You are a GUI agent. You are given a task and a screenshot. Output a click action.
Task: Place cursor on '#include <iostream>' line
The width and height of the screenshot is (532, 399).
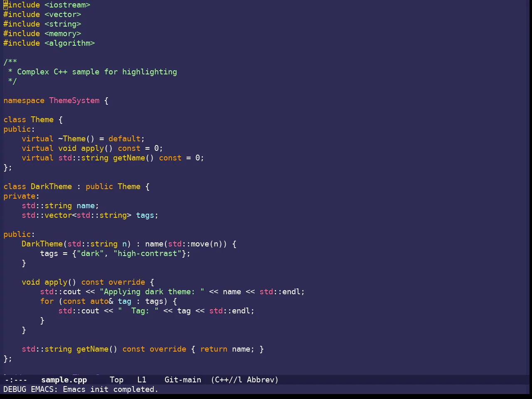point(47,5)
